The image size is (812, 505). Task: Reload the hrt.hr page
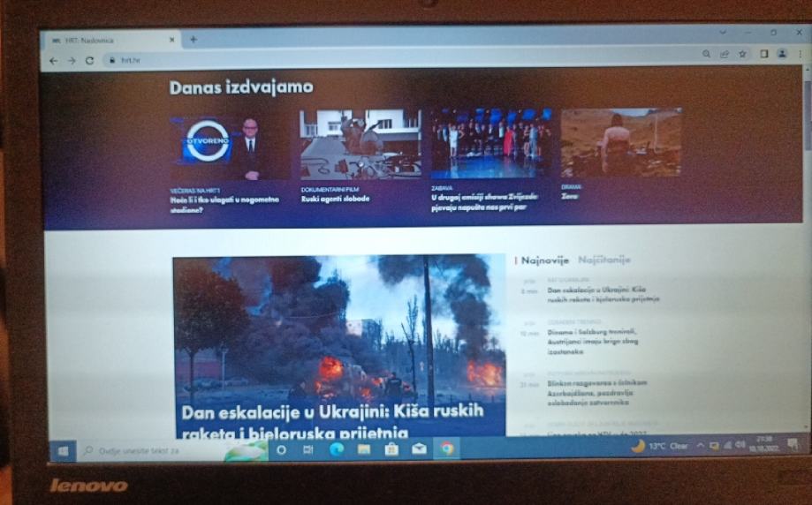pos(89,61)
